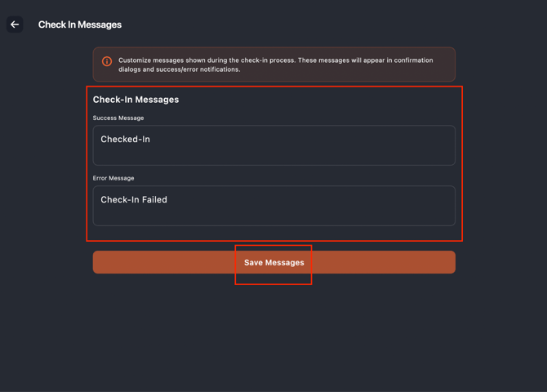Screen dimensions: 547x392
Task: Click the right end of the info banner
Action: point(445,65)
